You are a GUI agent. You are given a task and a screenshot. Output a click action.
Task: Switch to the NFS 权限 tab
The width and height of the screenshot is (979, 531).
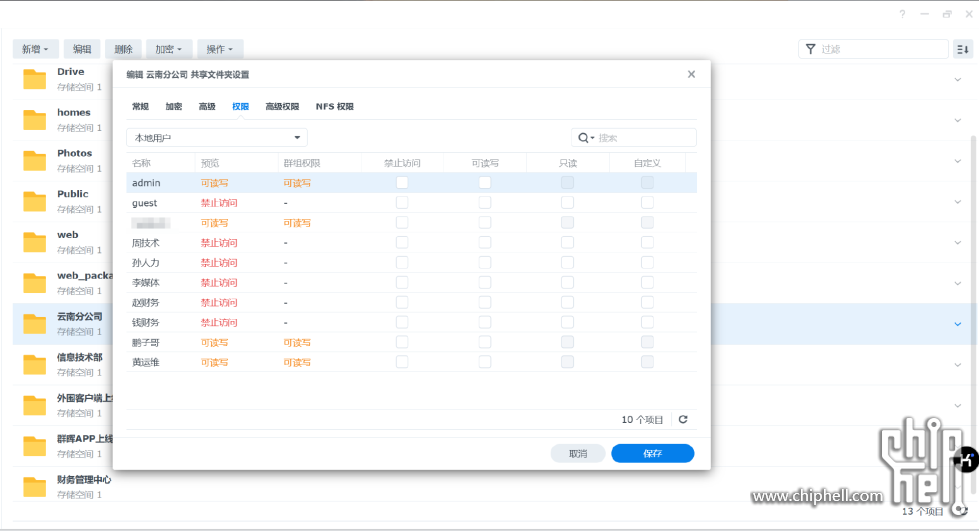(x=335, y=107)
